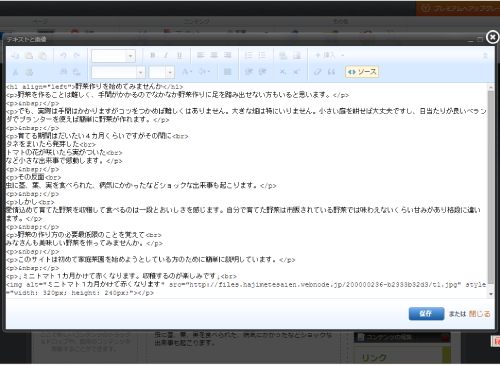Collapse the toolbar with double chevron
Viewport: 500px width, 365px height.
coord(485,56)
